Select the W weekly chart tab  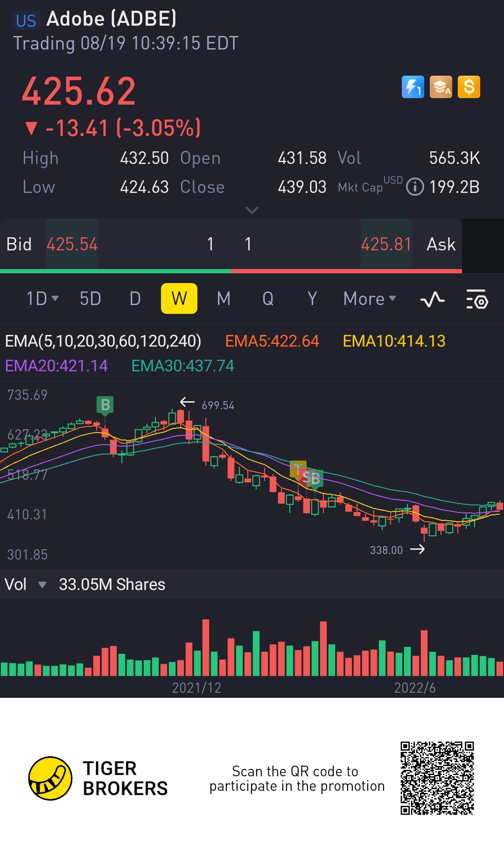click(179, 298)
